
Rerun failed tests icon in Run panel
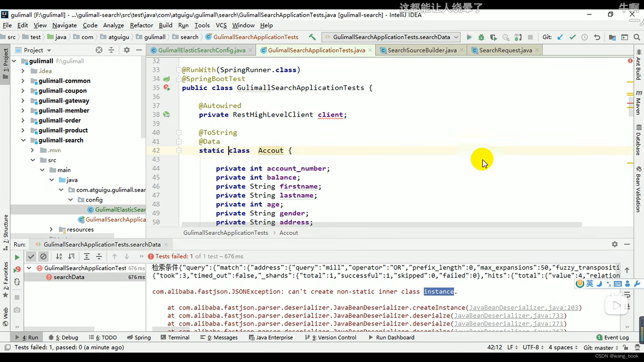pos(17,269)
